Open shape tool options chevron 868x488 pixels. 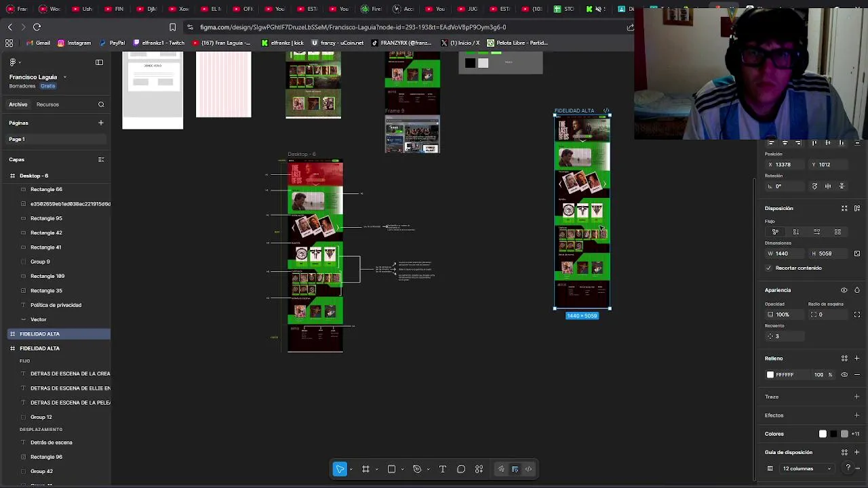click(x=402, y=469)
